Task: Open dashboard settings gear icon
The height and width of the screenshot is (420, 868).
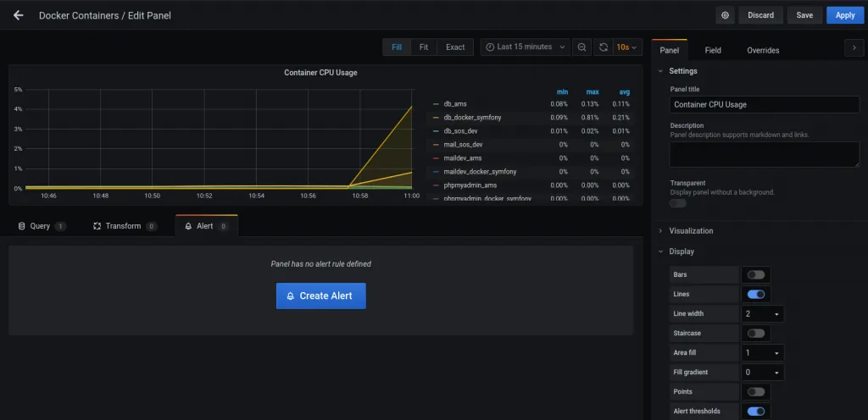Action: (x=725, y=15)
